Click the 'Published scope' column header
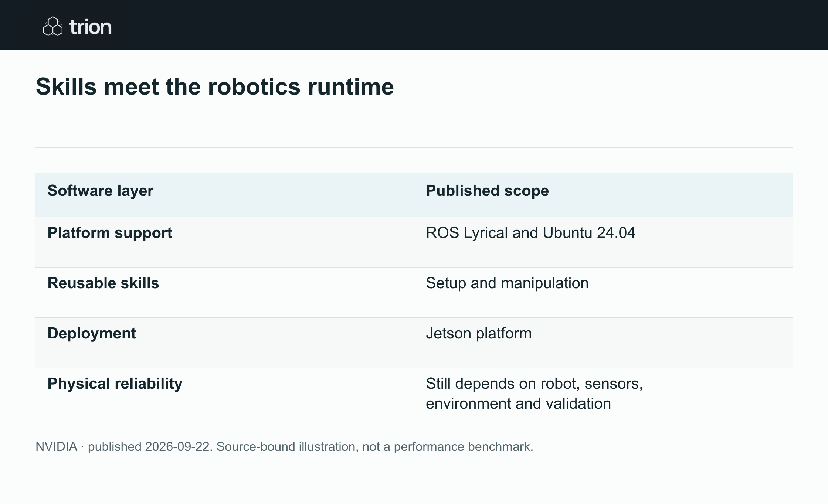This screenshot has height=504, width=828. pos(487,191)
